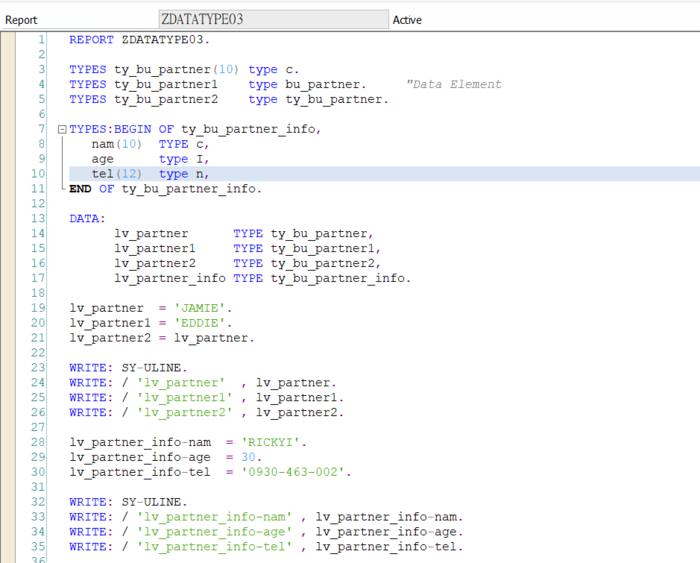Click the age value 30 on line 29
700x563 pixels.
247,457
